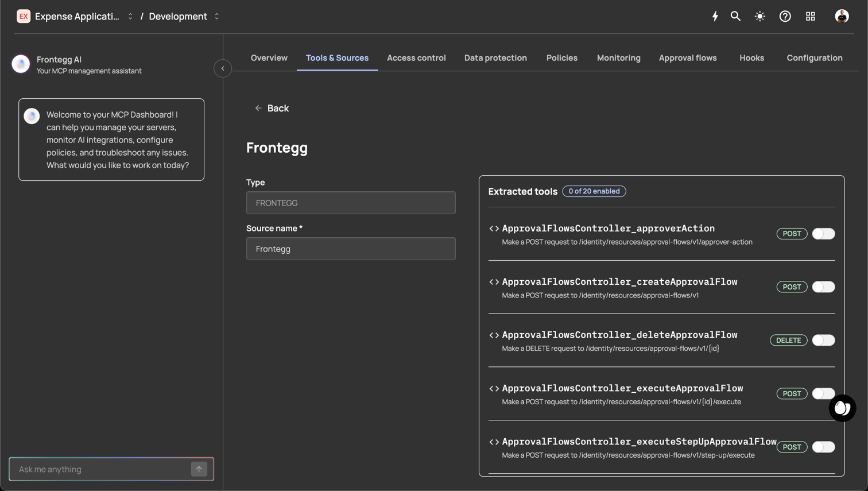The width and height of the screenshot is (868, 491).
Task: Switch to the Access control tab
Action: [x=416, y=58]
